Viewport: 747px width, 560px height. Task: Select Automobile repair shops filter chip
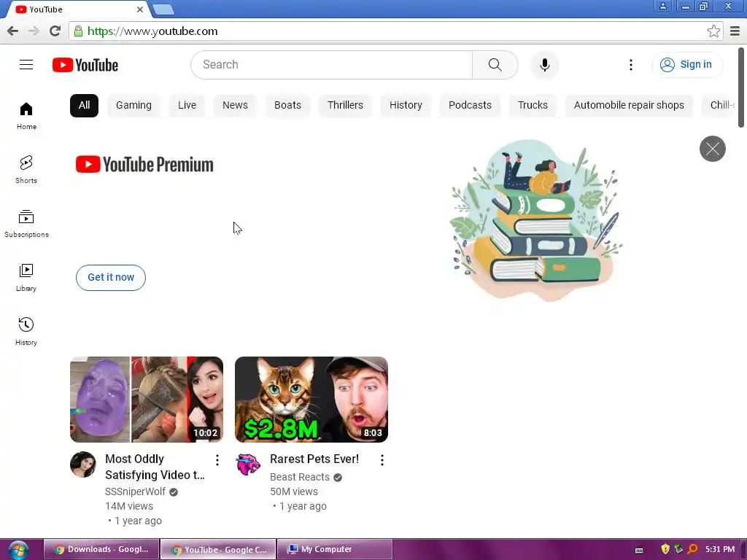click(629, 105)
